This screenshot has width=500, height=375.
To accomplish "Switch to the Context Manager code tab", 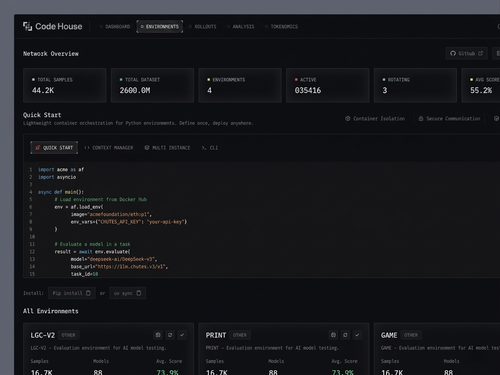I will pyautogui.click(x=109, y=148).
